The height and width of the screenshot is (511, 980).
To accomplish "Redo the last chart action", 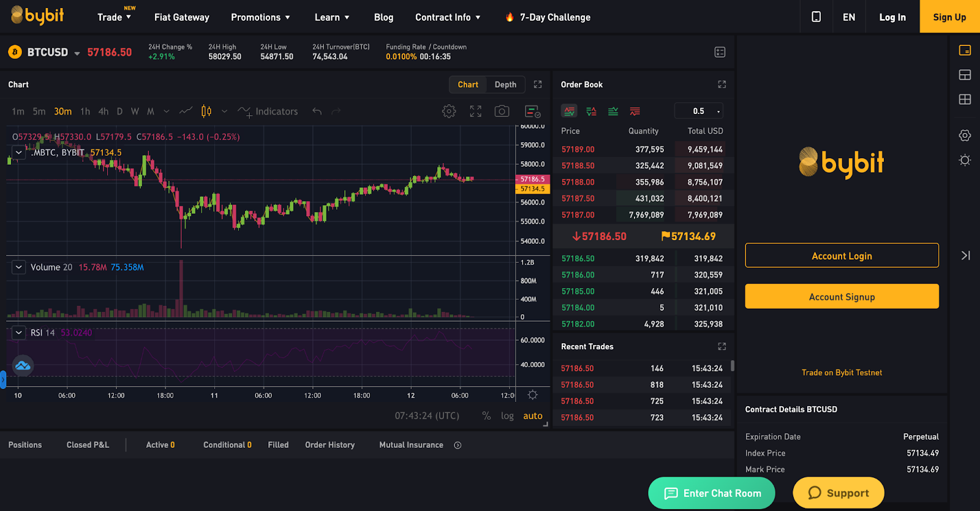I will (x=336, y=111).
